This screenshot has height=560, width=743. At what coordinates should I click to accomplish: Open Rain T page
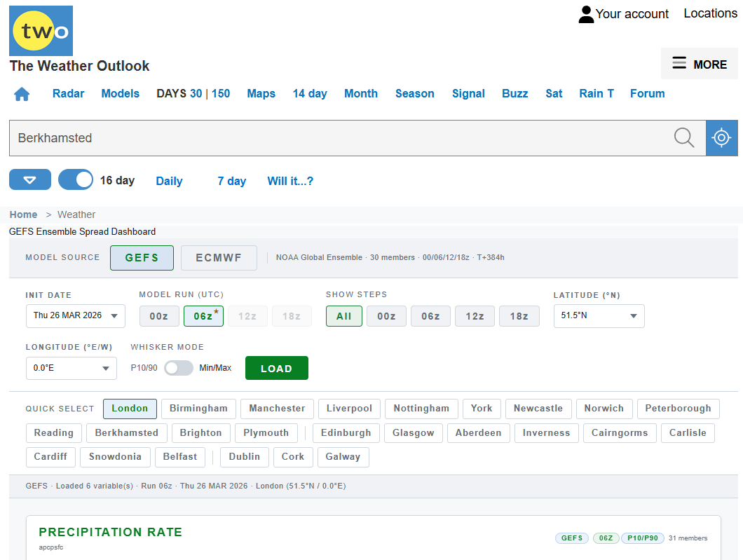click(x=596, y=93)
